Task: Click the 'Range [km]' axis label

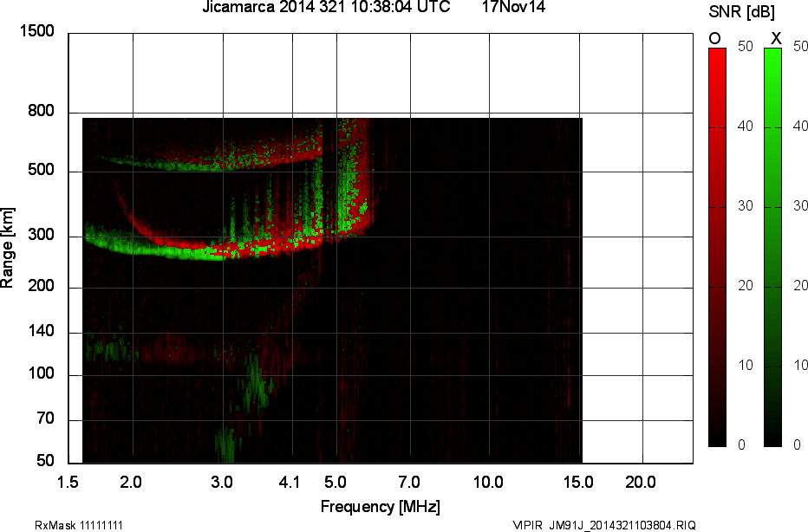Action: tap(7, 248)
